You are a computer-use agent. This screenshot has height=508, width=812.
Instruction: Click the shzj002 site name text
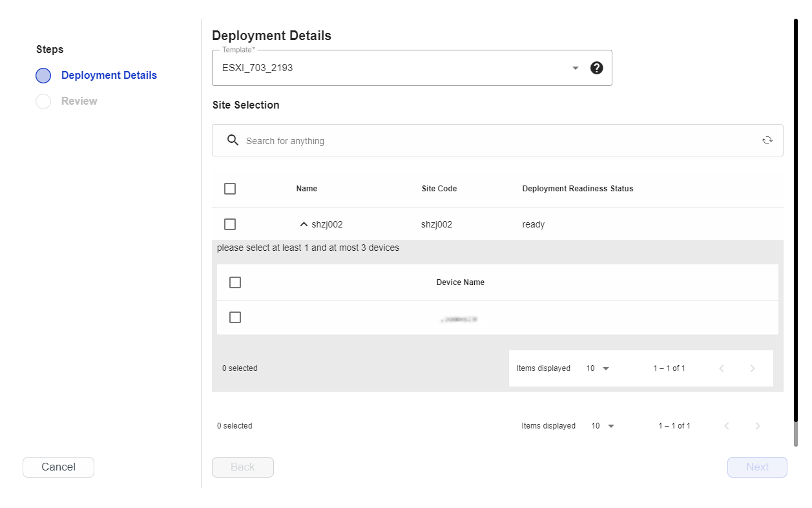[327, 224]
